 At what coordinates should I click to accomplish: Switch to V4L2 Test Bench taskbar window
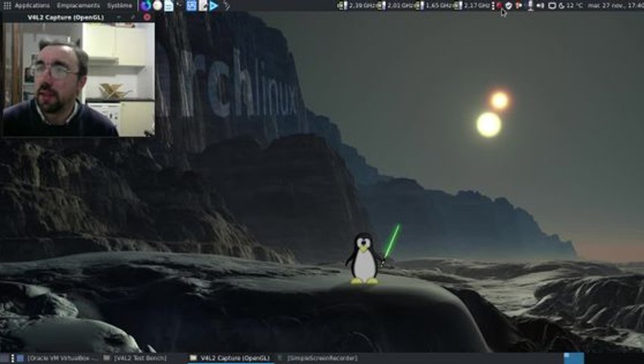pos(136,358)
